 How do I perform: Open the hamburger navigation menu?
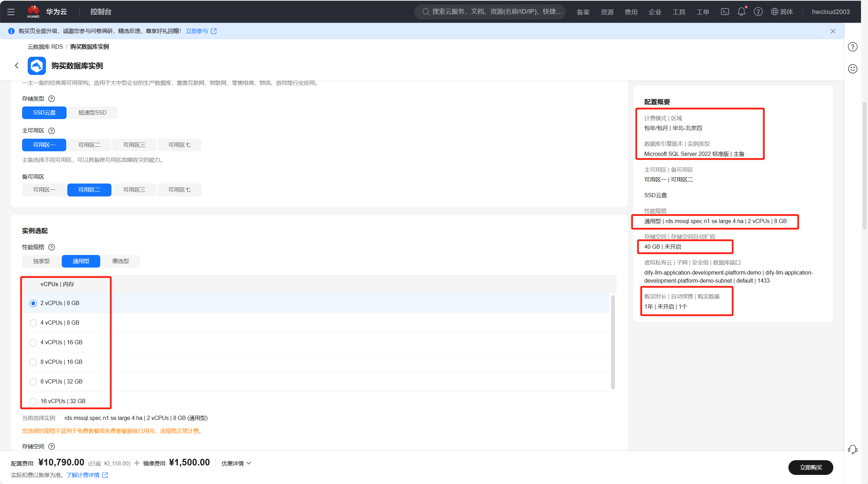11,12
